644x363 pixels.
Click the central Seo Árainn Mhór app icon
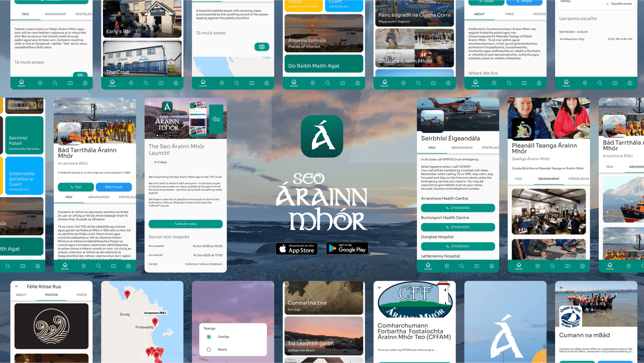(322, 136)
